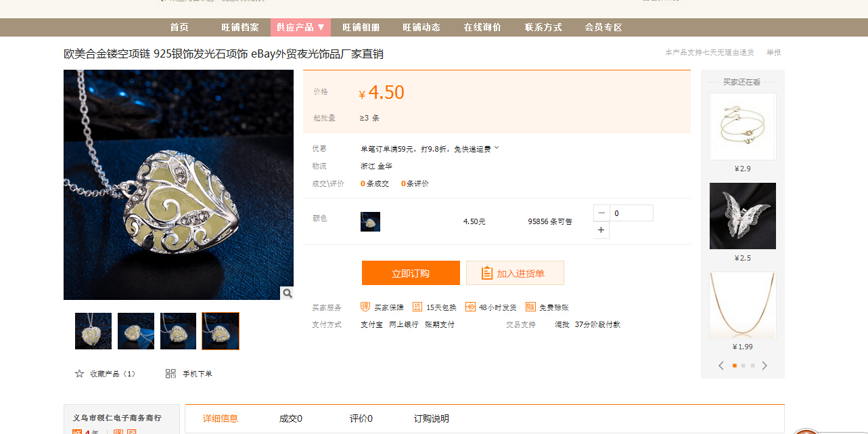Decrease quantity with the minus button
This screenshot has height=434, width=868.
(x=601, y=213)
